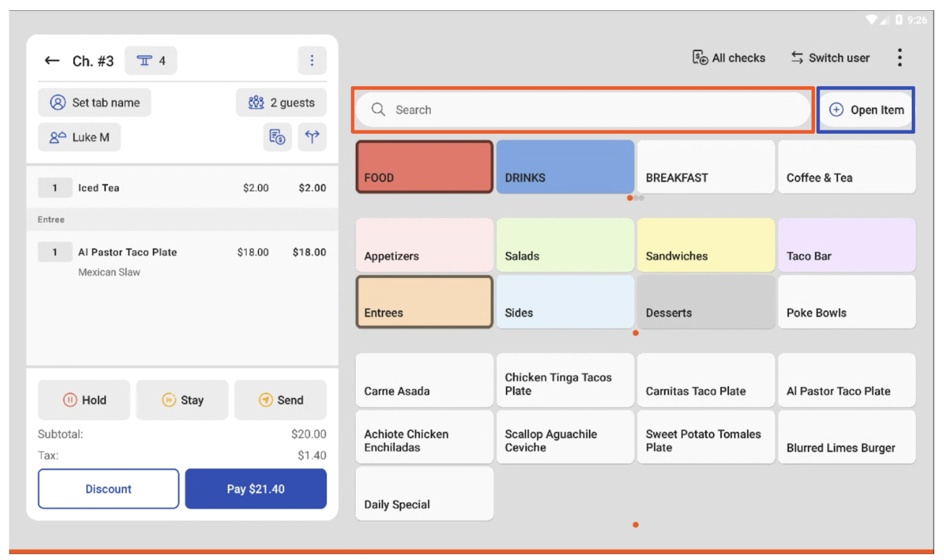The width and height of the screenshot is (944, 560).
Task: Select the All checks icon
Action: (x=698, y=57)
